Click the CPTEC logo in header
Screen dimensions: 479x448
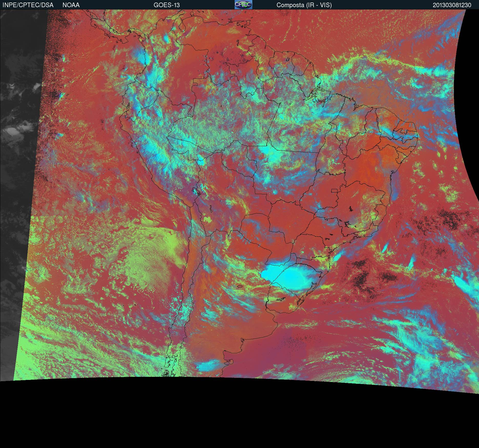pos(243,5)
